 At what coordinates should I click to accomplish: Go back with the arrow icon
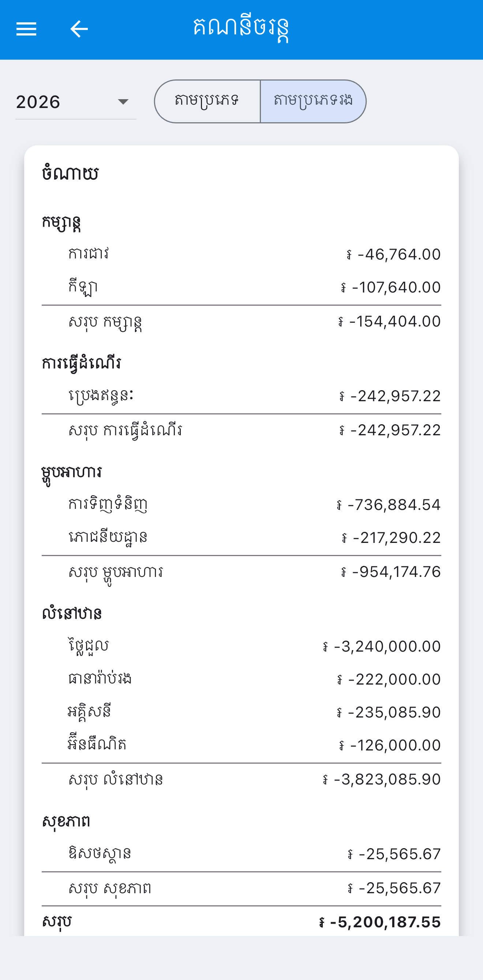(79, 29)
